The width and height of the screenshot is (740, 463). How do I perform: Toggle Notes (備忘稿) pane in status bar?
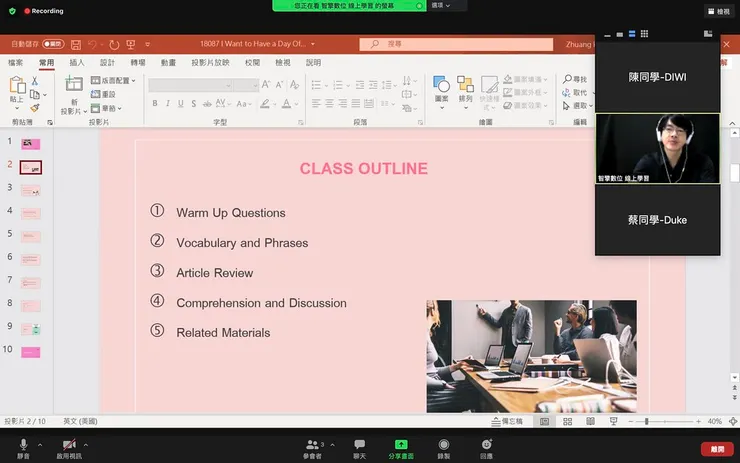coord(507,421)
